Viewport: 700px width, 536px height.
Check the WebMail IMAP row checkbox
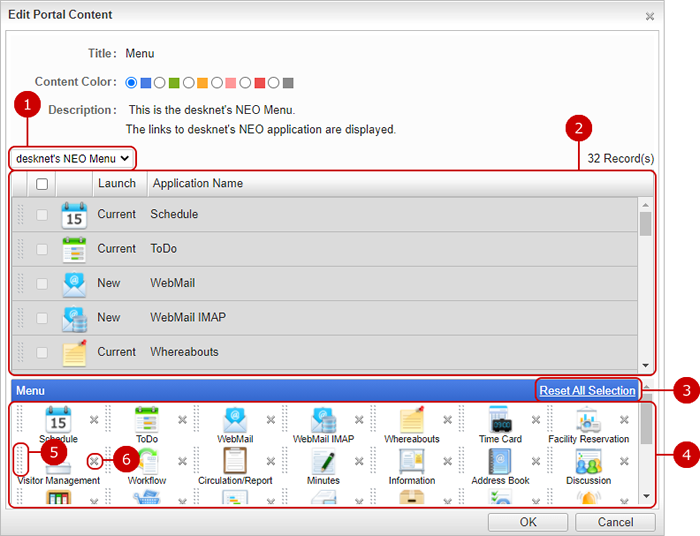pos(42,318)
